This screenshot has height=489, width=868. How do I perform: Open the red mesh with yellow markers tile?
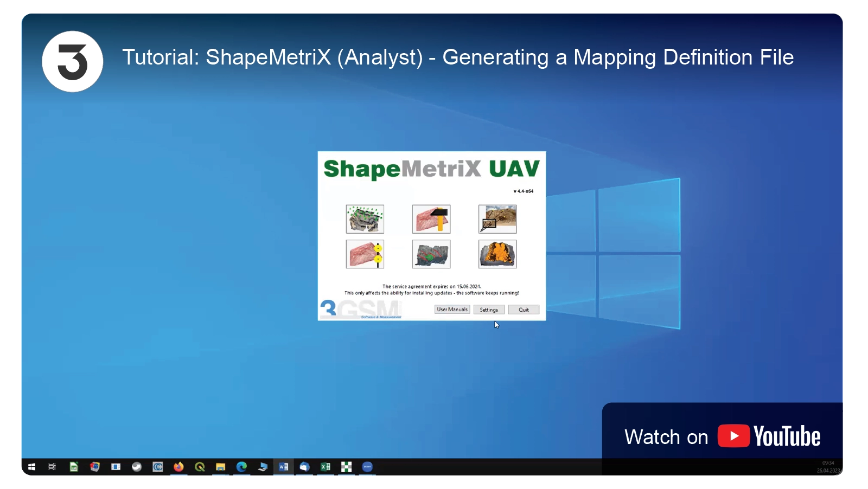[x=365, y=254]
